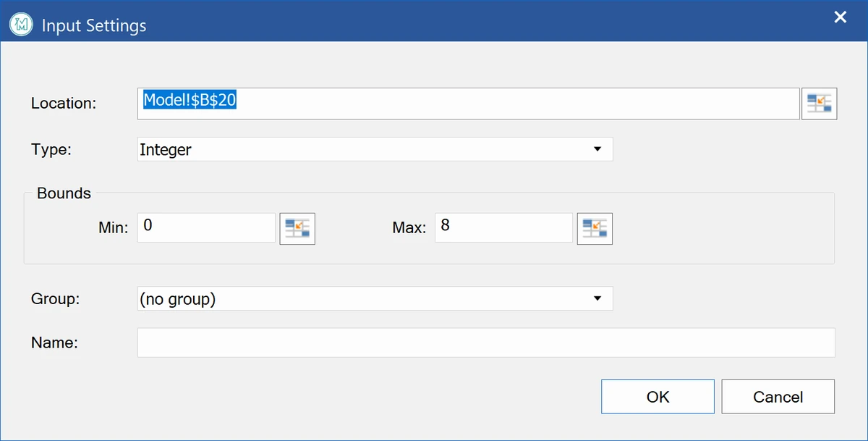Open the Group dropdown showing (no group)
The image size is (868, 441).
(x=375, y=298)
